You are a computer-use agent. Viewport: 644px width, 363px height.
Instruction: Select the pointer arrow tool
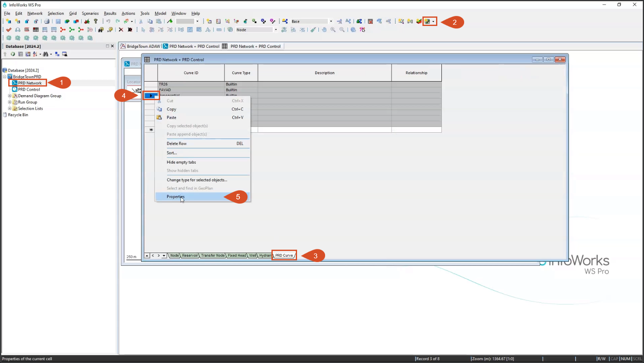point(143,30)
